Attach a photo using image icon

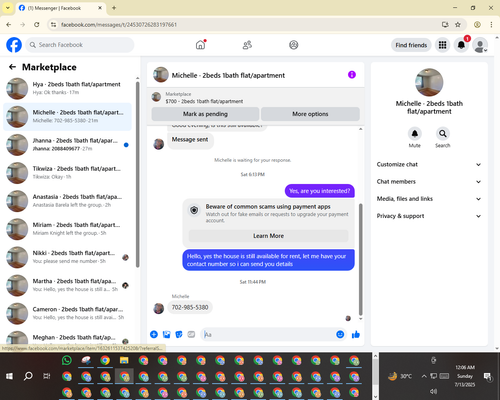pyautogui.click(x=166, y=334)
